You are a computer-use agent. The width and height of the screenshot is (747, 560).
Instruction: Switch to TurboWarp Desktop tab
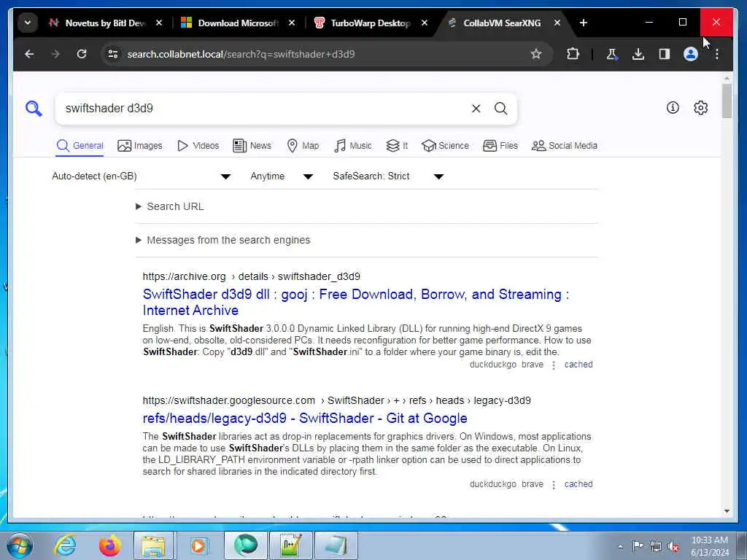tap(370, 23)
